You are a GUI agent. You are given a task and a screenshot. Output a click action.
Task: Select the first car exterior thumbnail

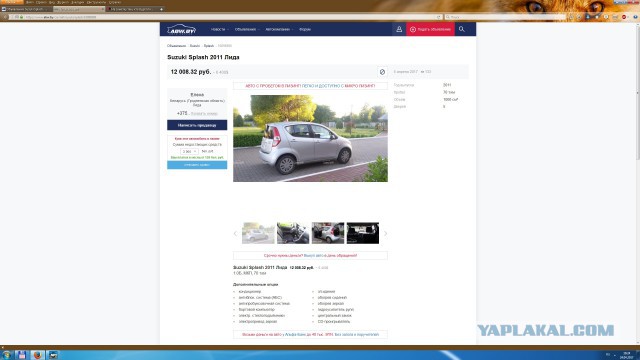coord(258,233)
